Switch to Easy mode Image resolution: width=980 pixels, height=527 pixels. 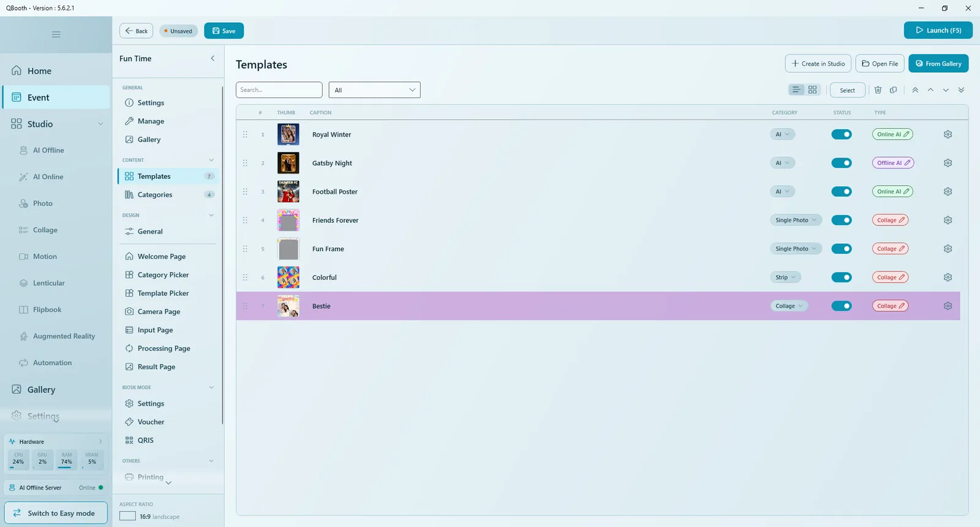coord(56,513)
